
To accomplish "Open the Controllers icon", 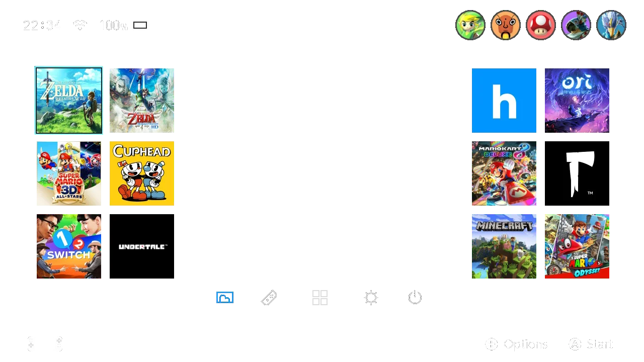I will click(x=269, y=298).
